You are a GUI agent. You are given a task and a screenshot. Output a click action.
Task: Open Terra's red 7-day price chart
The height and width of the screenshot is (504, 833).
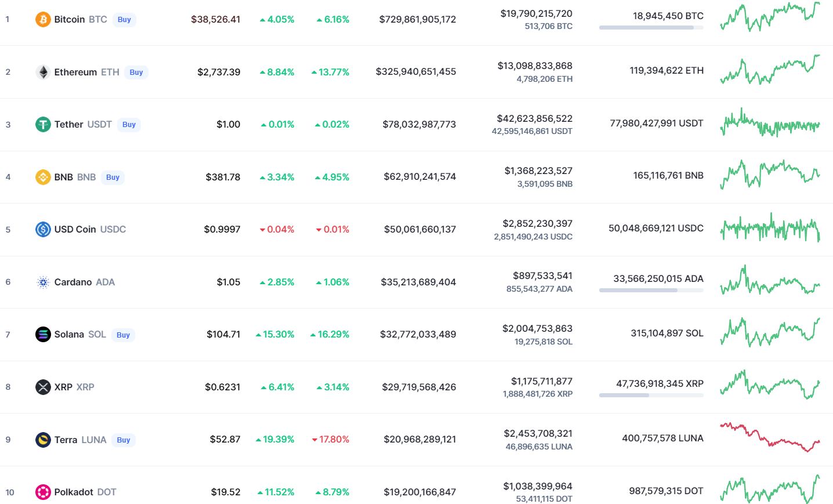[x=770, y=437]
